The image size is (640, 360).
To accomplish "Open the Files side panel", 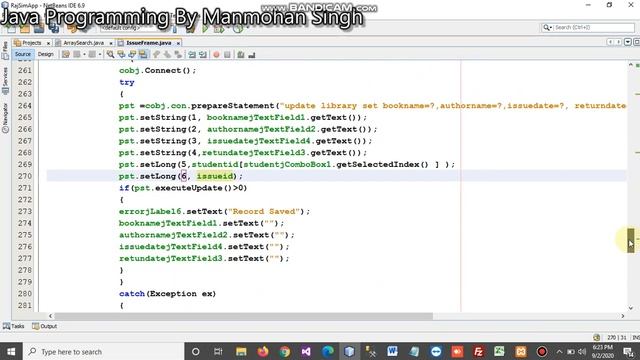I will pyautogui.click(x=5, y=50).
